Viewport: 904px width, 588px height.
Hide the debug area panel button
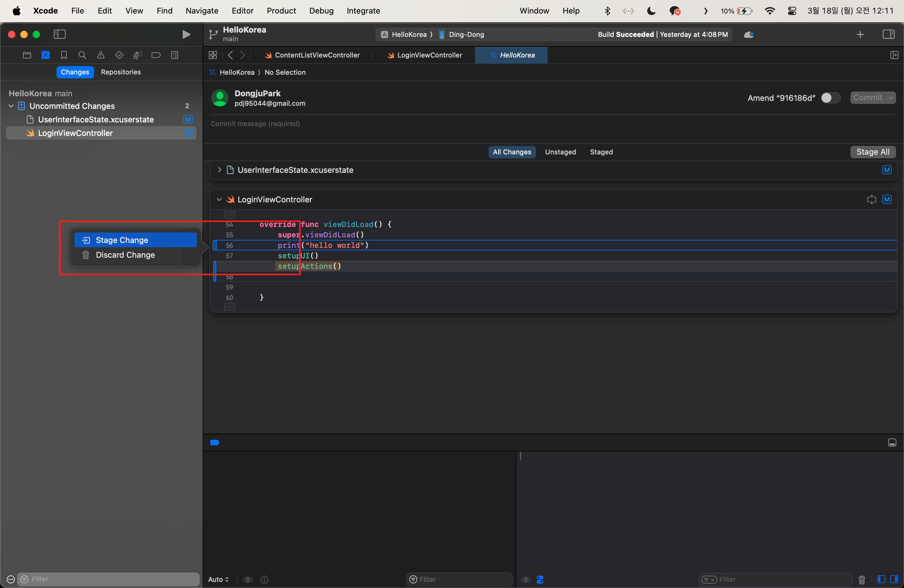[892, 443]
